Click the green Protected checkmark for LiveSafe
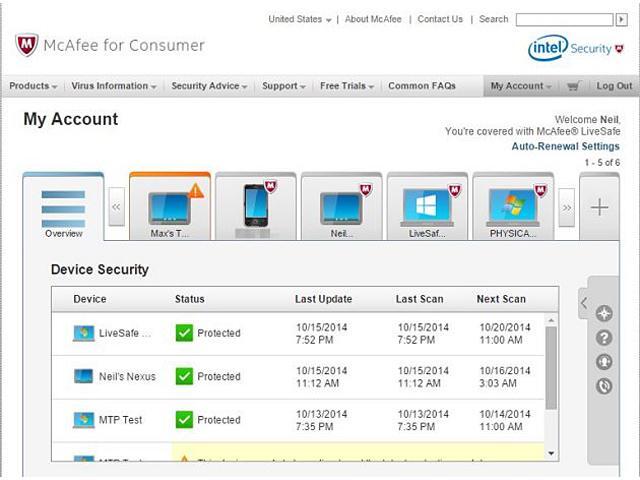Viewport: 640px width, 480px height. pos(184,333)
